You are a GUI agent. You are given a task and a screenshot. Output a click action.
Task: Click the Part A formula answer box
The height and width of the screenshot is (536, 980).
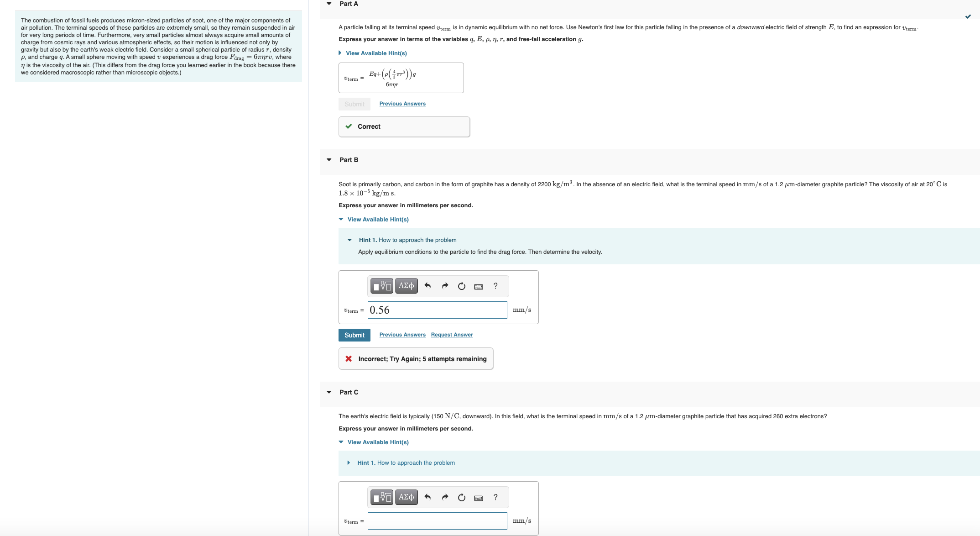(x=401, y=78)
